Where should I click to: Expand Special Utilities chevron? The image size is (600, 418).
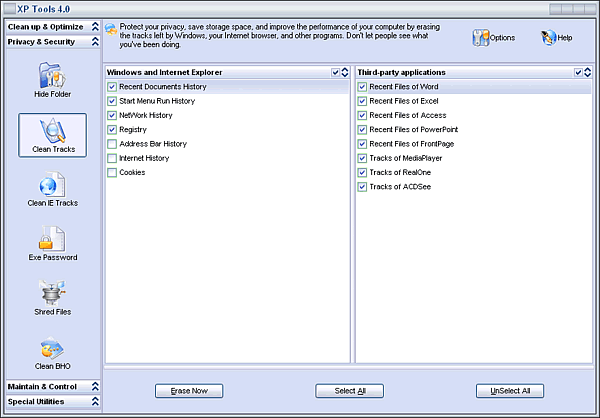[x=95, y=402]
